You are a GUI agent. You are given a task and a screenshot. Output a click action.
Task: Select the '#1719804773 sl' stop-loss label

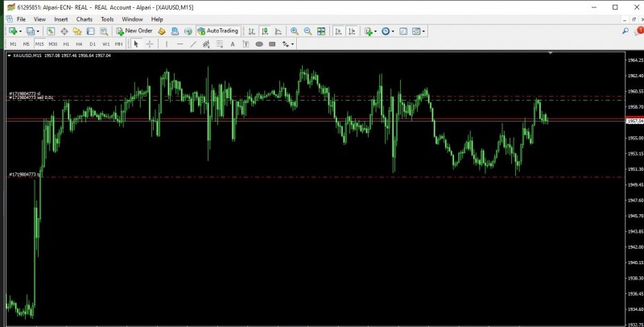click(25, 94)
